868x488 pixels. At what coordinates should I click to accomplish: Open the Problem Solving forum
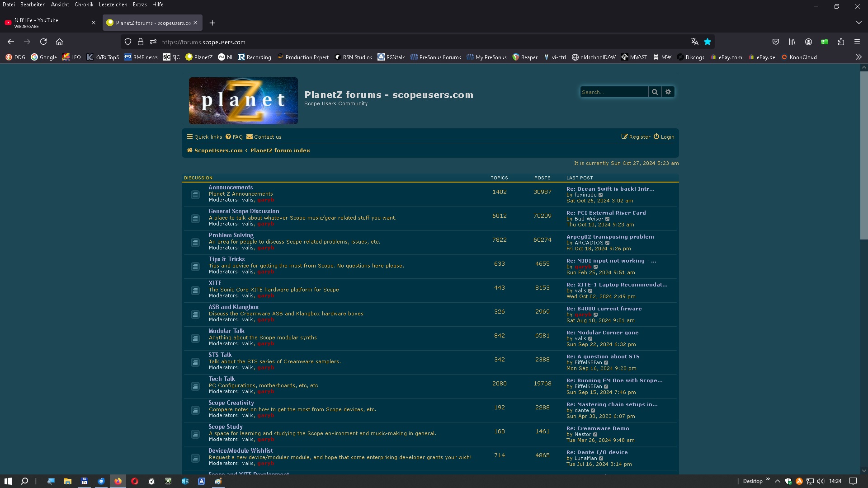click(231, 235)
